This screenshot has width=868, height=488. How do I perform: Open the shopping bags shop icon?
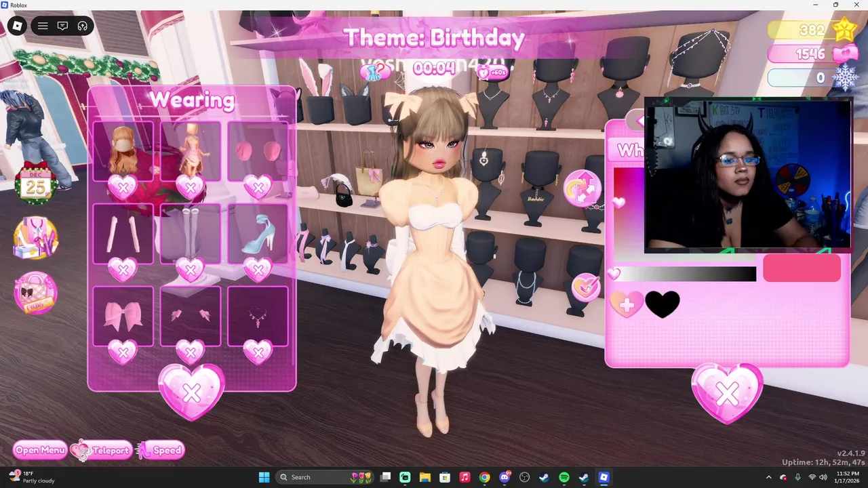pyautogui.click(x=35, y=238)
